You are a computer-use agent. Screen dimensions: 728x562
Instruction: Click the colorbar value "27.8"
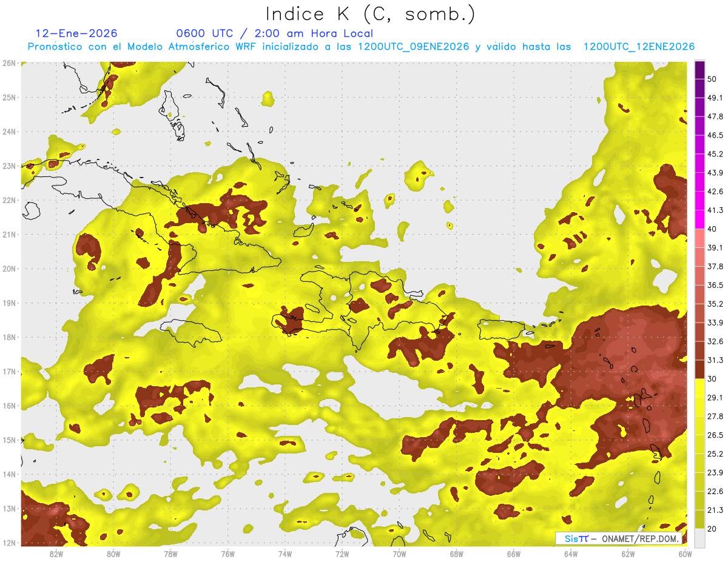(715, 416)
